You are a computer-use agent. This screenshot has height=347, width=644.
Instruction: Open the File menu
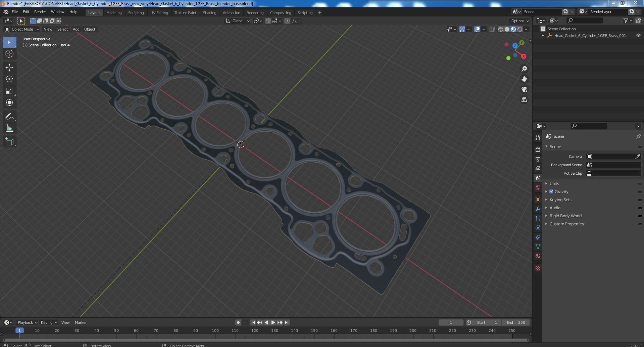tap(15, 12)
